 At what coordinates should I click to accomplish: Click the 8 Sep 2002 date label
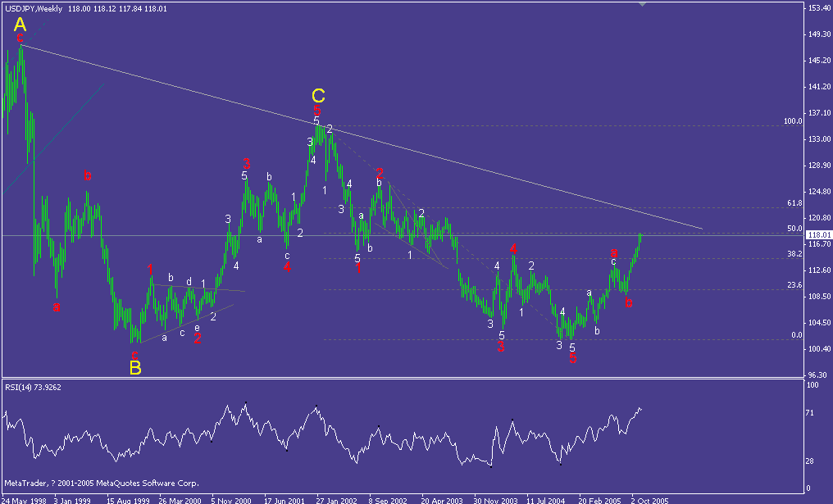(388, 500)
